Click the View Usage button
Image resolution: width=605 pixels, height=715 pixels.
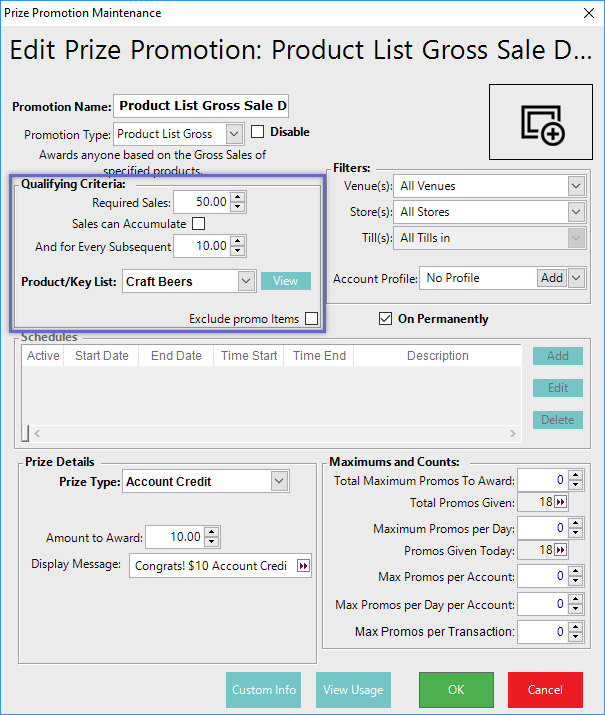353,690
